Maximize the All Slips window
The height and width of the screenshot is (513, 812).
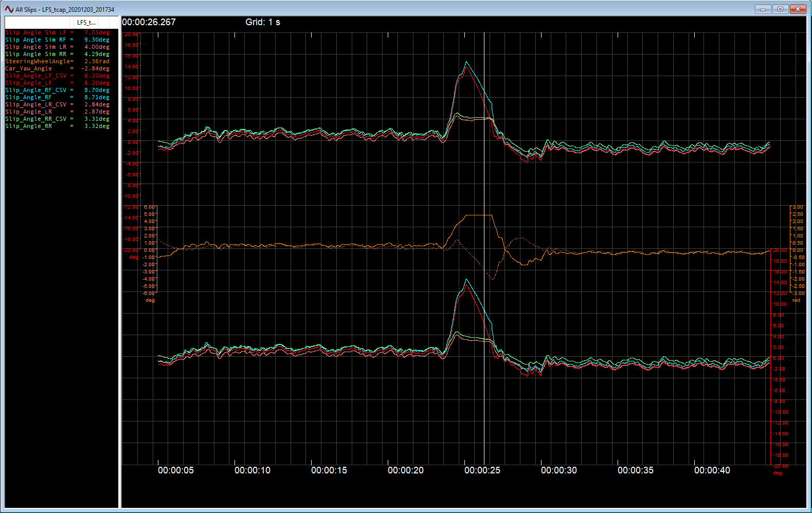coord(780,9)
